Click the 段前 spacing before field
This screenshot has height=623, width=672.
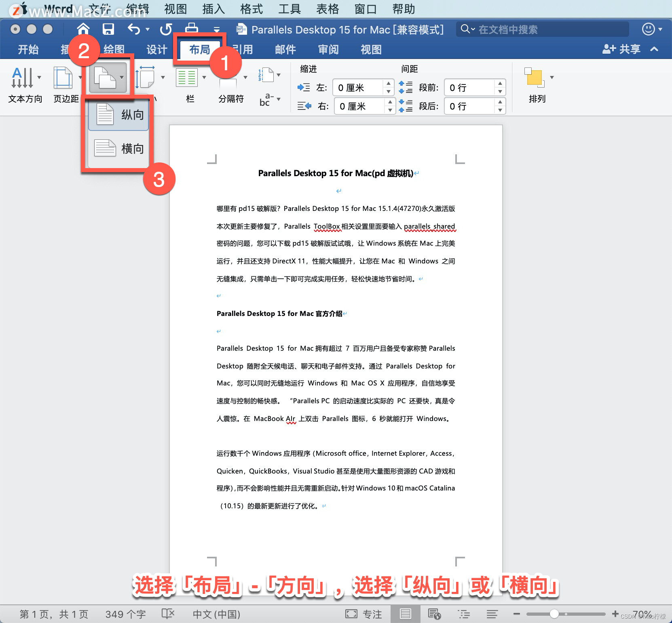tap(469, 88)
